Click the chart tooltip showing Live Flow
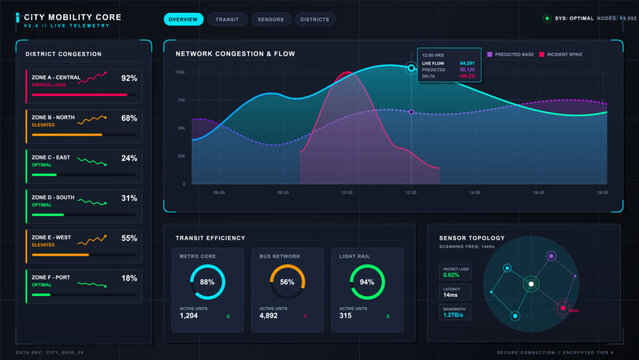Image resolution: width=639 pixels, height=360 pixels. click(x=449, y=65)
